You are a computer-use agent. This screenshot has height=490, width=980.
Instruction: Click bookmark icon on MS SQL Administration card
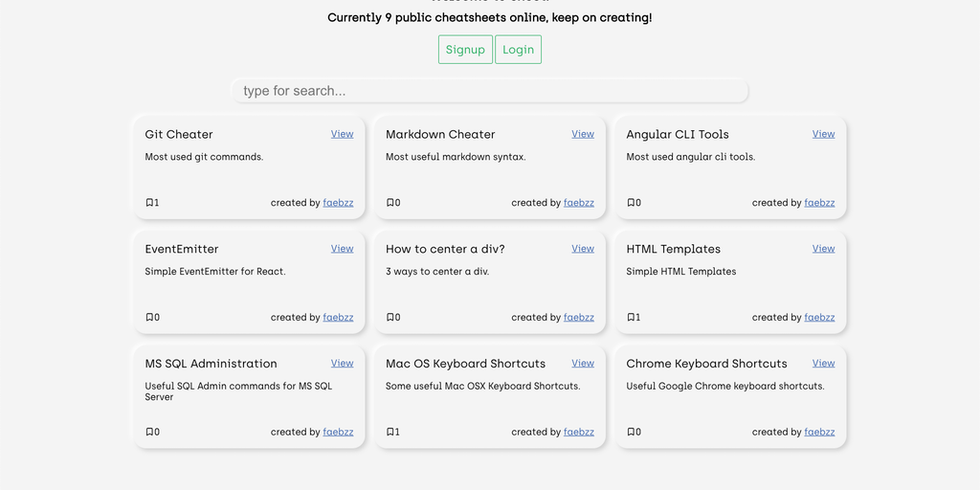point(149,433)
